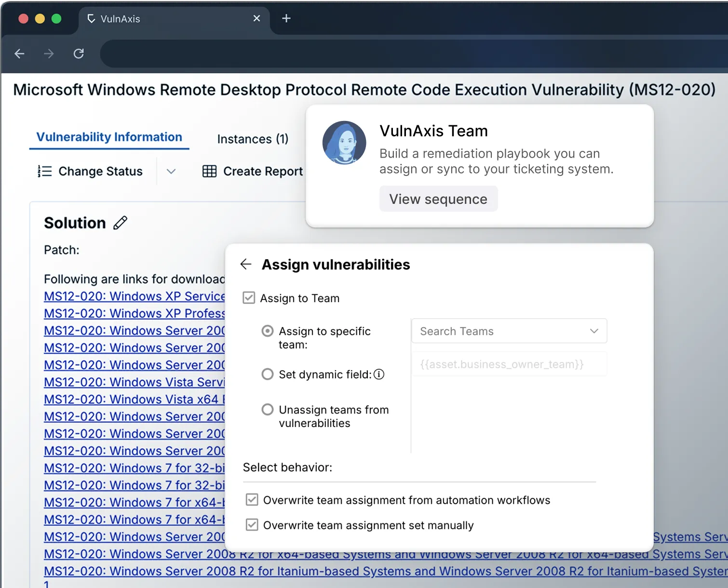
Task: Edit the Solution with pencil icon
Action: tap(120, 223)
